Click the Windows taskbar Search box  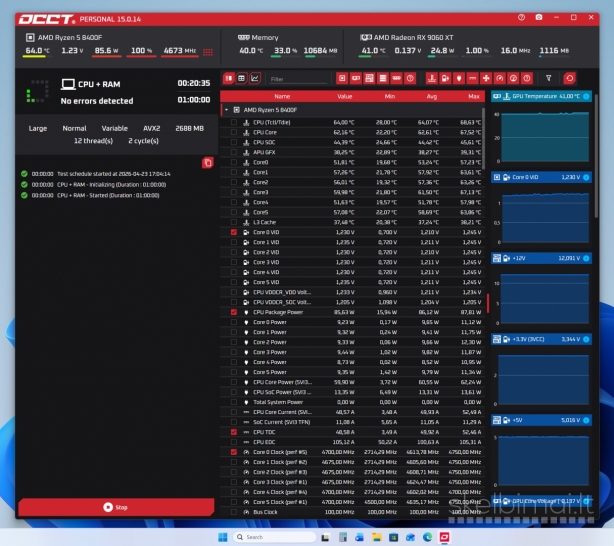pos(274,537)
